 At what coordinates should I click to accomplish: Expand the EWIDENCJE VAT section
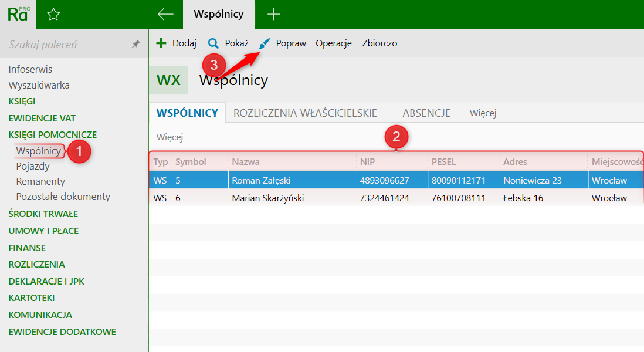[x=42, y=119]
